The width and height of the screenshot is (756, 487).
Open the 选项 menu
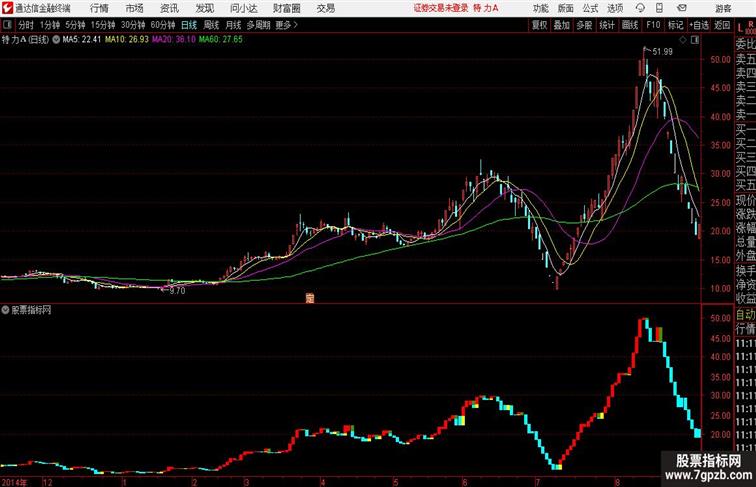tap(615, 8)
